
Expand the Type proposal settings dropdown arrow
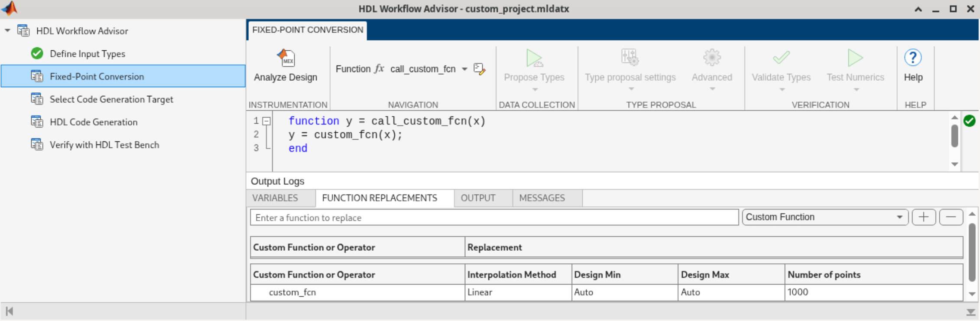point(631,89)
